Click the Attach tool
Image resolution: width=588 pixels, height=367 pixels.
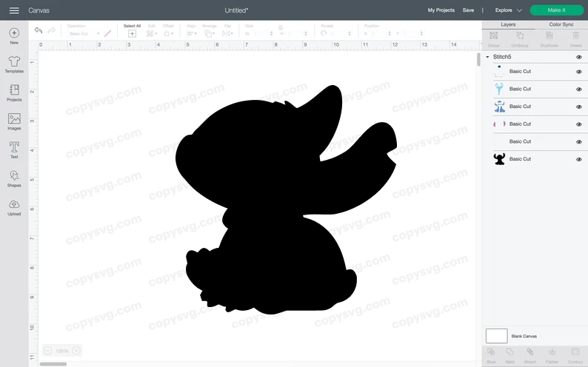pos(530,356)
